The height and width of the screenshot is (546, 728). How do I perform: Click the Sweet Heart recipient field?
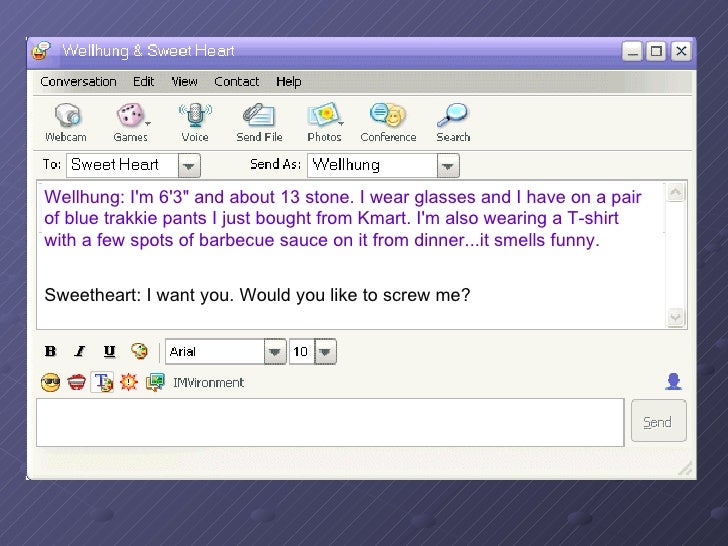pyautogui.click(x=123, y=166)
